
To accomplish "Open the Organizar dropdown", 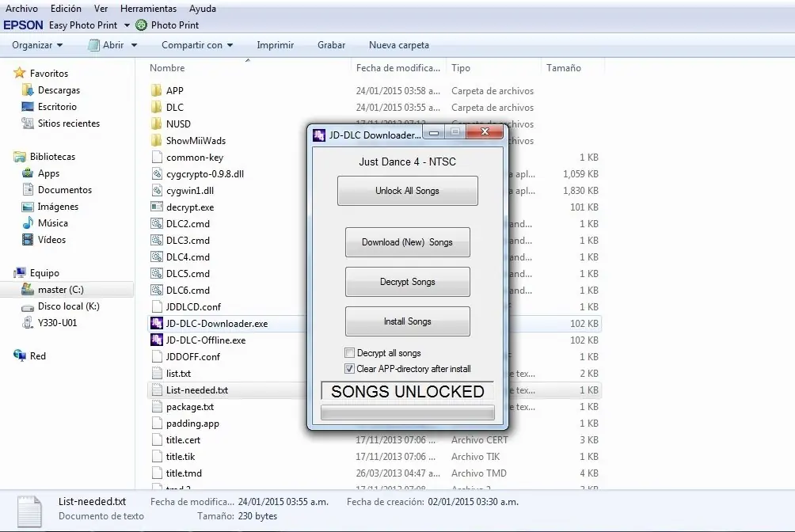I will click(x=37, y=45).
